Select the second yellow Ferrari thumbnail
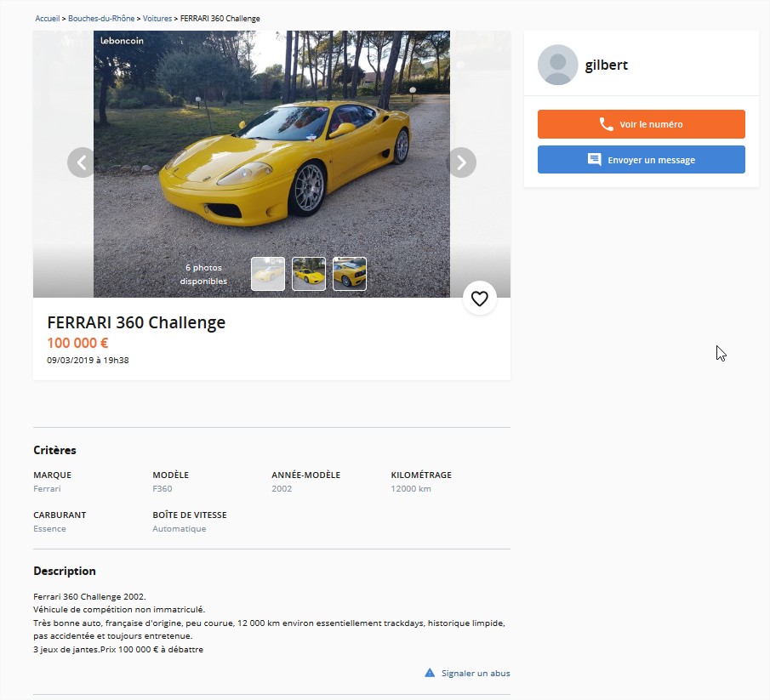 coord(308,274)
